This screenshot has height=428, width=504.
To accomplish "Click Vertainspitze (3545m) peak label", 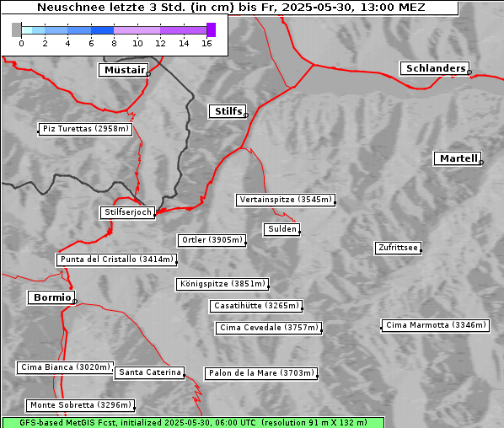I will 286,200.
